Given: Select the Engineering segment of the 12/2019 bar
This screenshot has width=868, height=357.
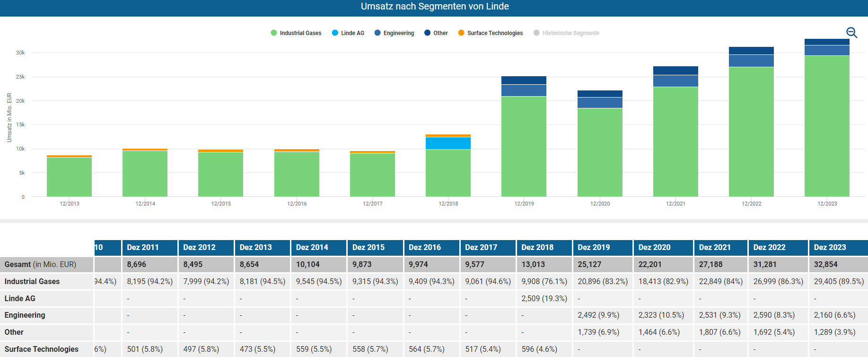Looking at the screenshot, I should pyautogui.click(x=524, y=90).
